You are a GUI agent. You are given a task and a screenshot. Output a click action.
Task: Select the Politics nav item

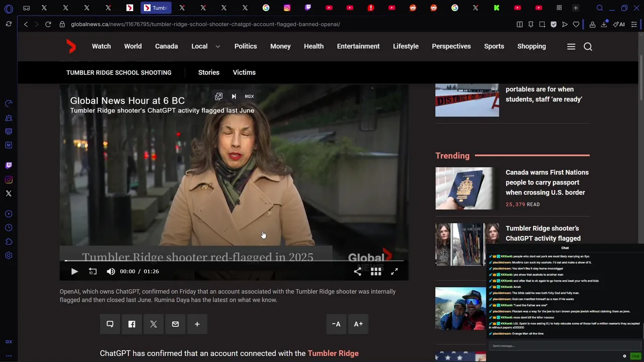click(x=246, y=46)
